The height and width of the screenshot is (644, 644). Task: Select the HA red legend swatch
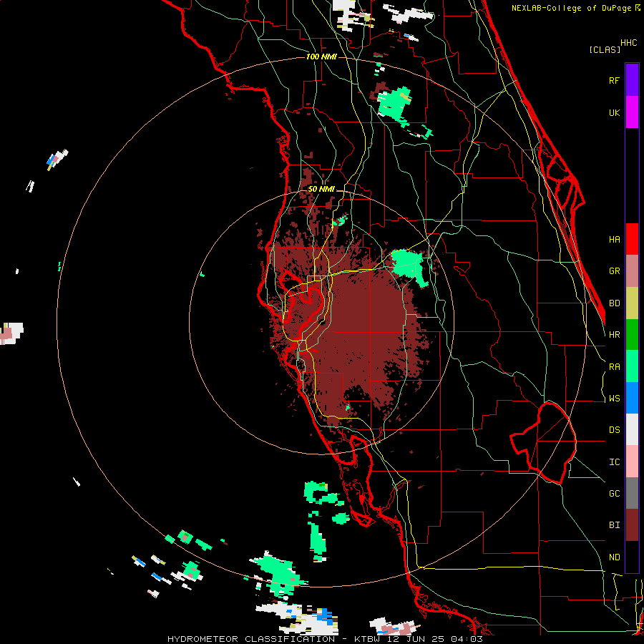(x=632, y=239)
